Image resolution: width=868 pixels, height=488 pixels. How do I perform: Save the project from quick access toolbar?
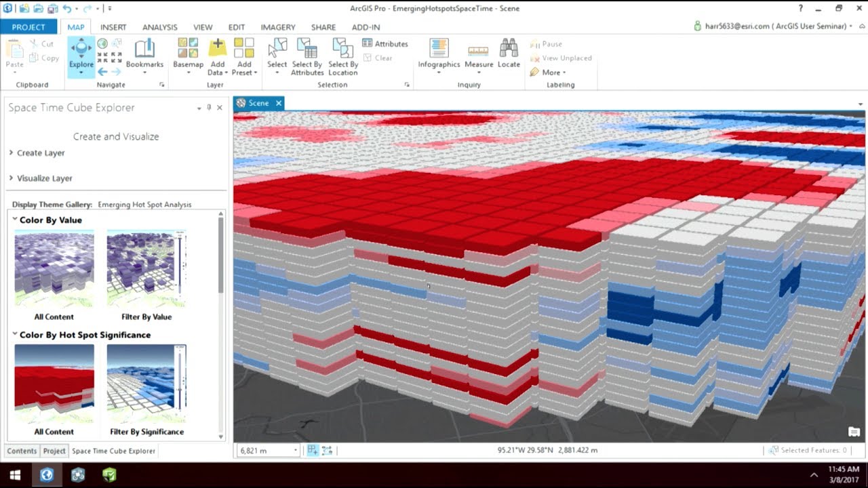click(x=52, y=8)
